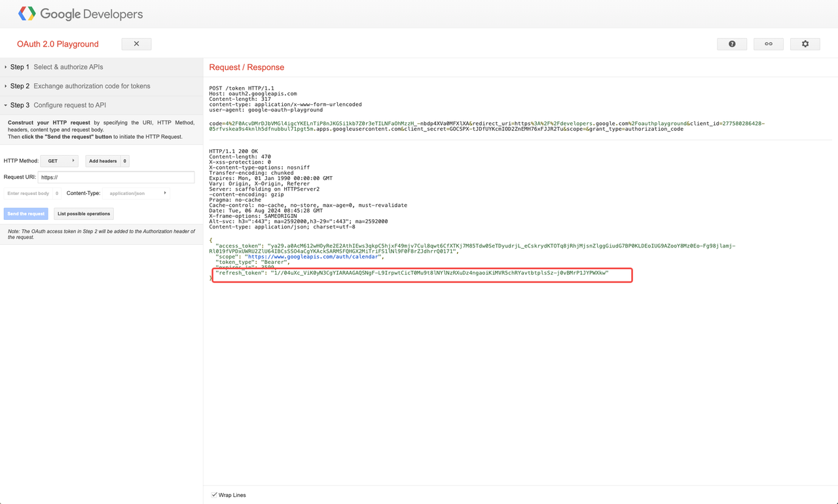Image resolution: width=838 pixels, height=504 pixels.
Task: Toggle the Wrap Lines checkbox
Action: [214, 495]
